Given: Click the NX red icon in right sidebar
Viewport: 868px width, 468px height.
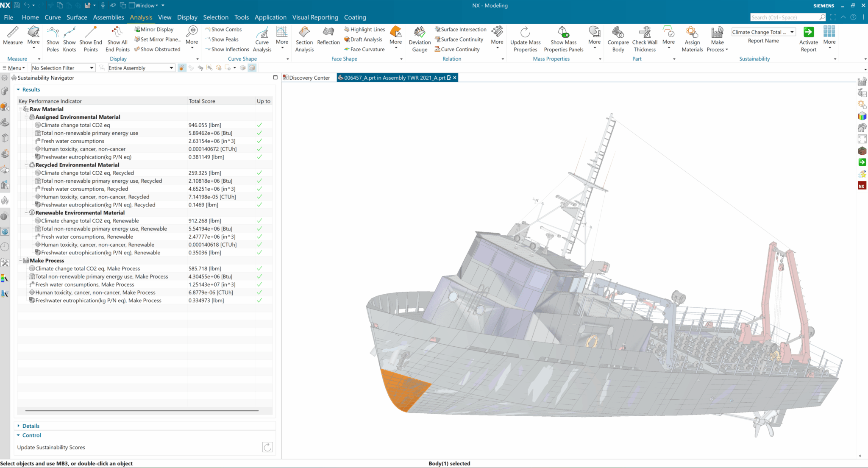Looking at the screenshot, I should (862, 186).
